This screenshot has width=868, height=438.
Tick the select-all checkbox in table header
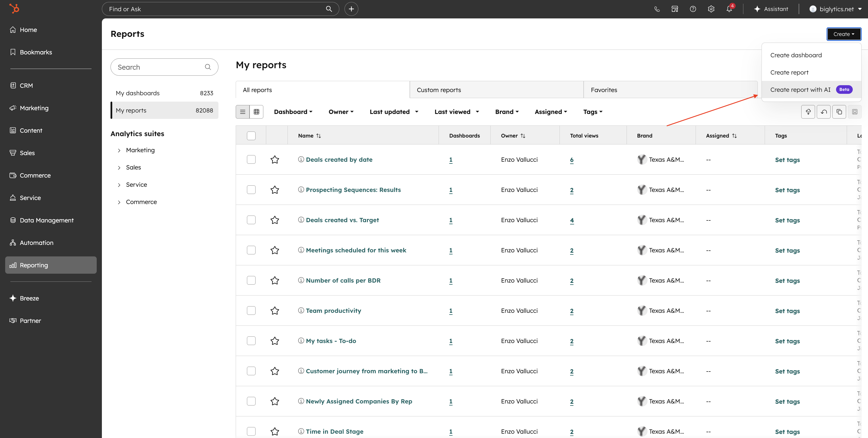tap(251, 136)
